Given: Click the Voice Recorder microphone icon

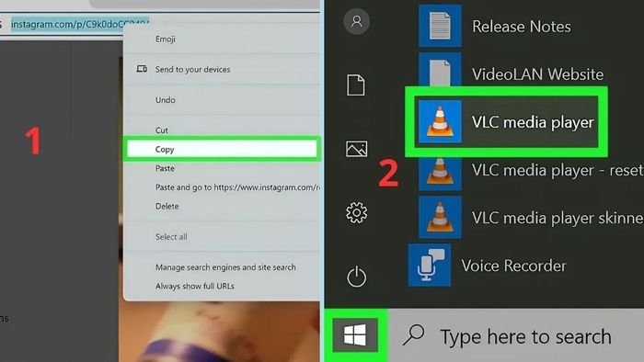Looking at the screenshot, I should 430,266.
